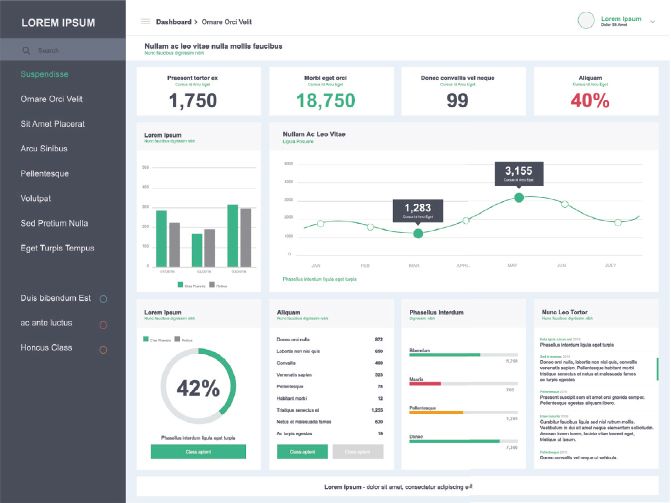The width and height of the screenshot is (671, 503).
Task: Click the gray disabled button in Aliquam card
Action: click(358, 452)
